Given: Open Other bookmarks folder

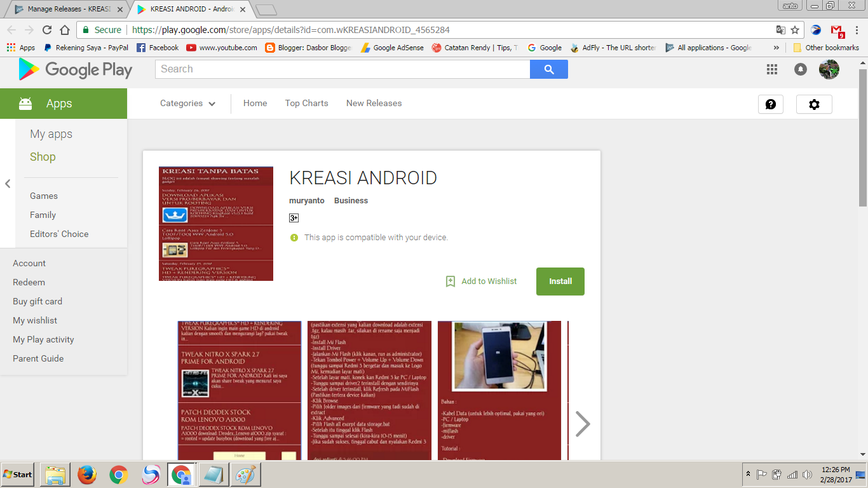Looking at the screenshot, I should pos(826,48).
